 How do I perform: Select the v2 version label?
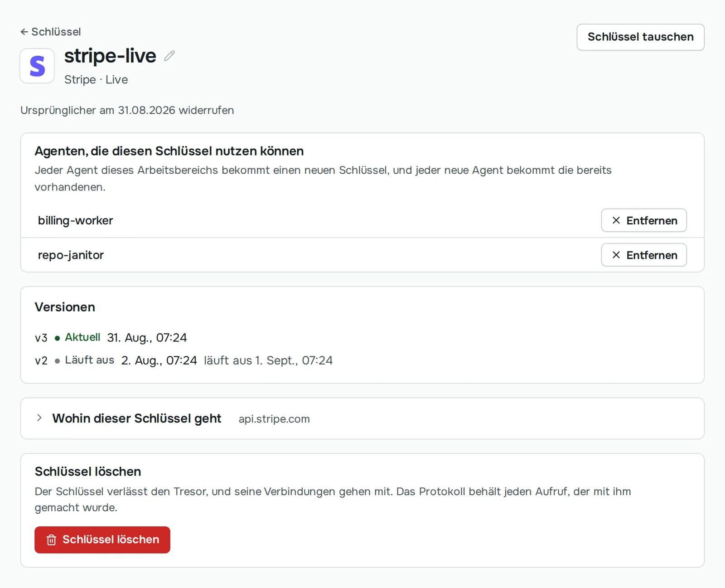pos(41,360)
